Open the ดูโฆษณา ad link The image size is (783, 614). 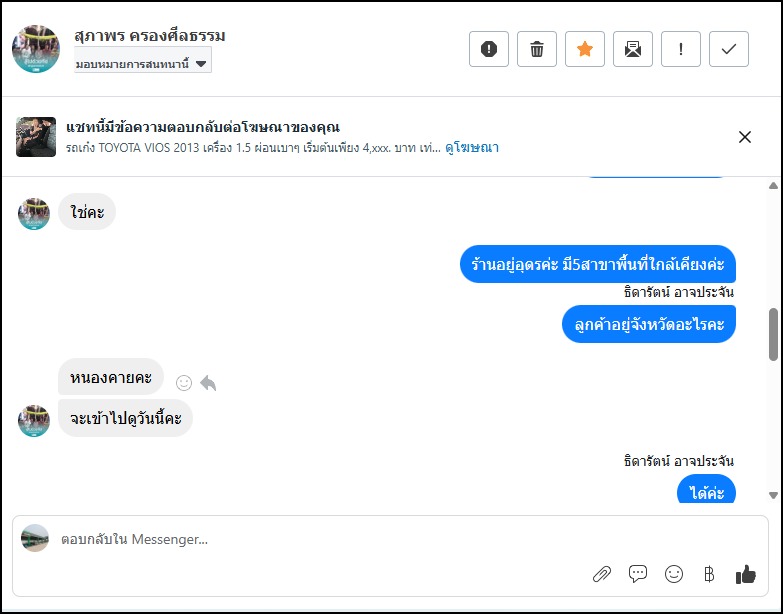tap(472, 148)
